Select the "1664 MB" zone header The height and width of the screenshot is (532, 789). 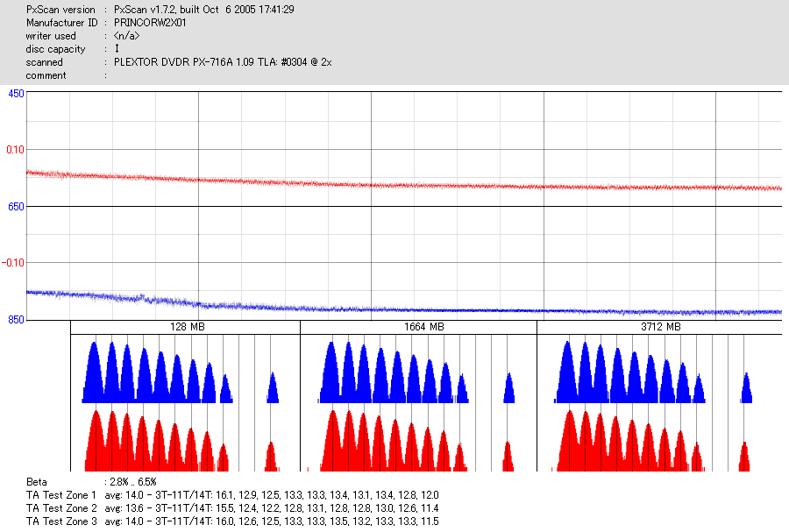pyautogui.click(x=423, y=327)
